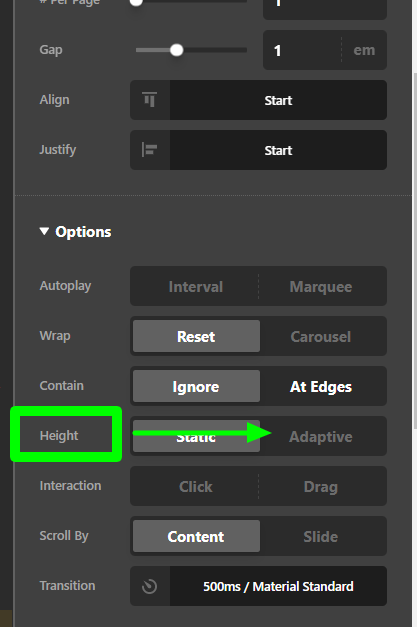Set Contain to Ignore

[196, 386]
